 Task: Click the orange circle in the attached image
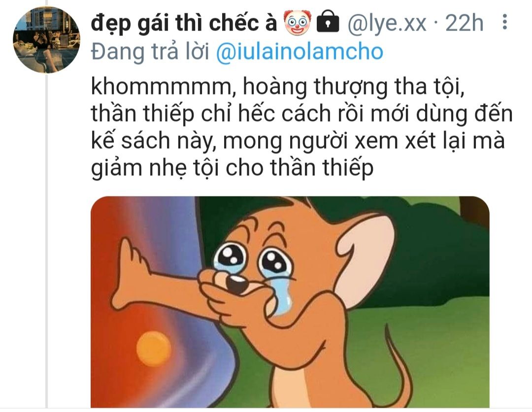pos(154,349)
